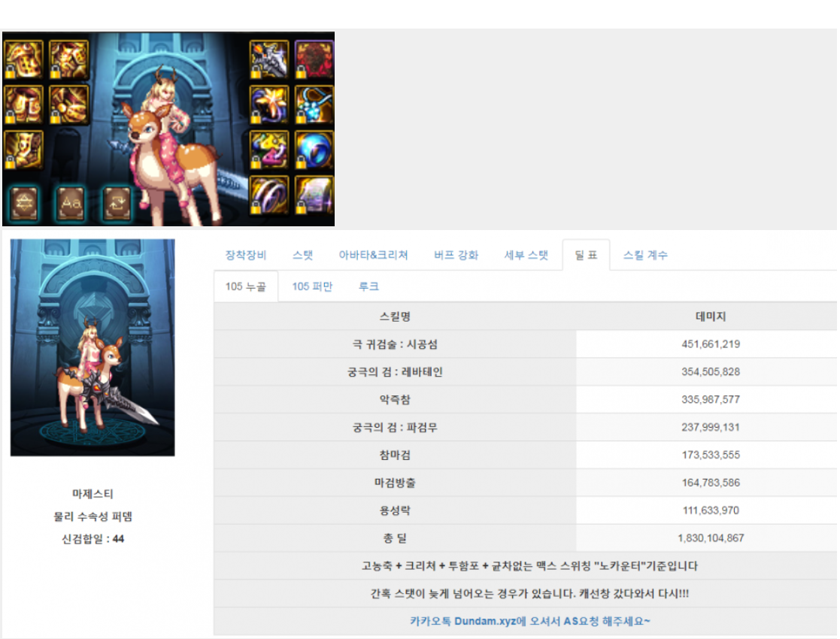Click the golden belt equipment icon
Screen dimensions: 840x639
[68, 104]
